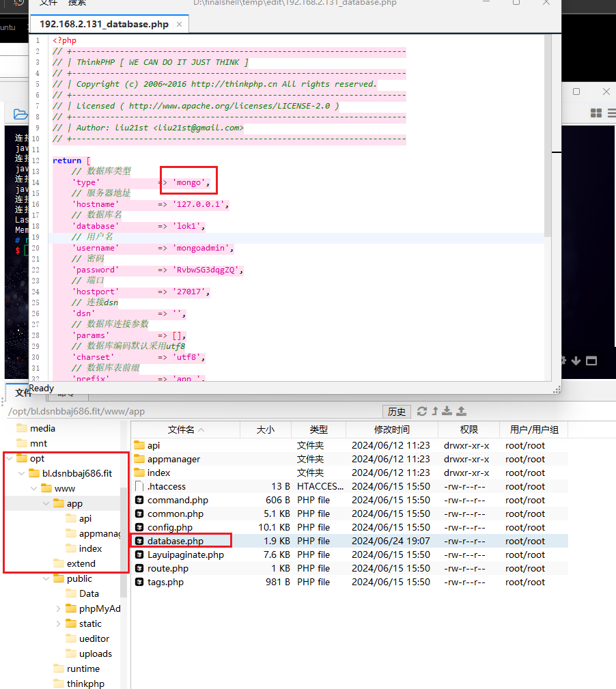Select the .htaccess file row
This screenshot has width=616, height=689.
[349, 486]
